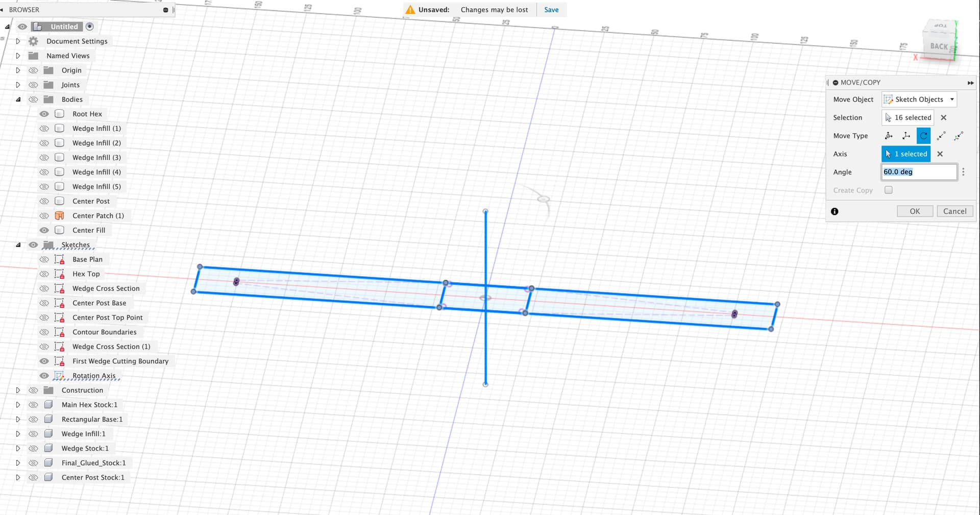Collapse the Browser panel minus icon
Screen dimensions: 980x515
pos(165,10)
